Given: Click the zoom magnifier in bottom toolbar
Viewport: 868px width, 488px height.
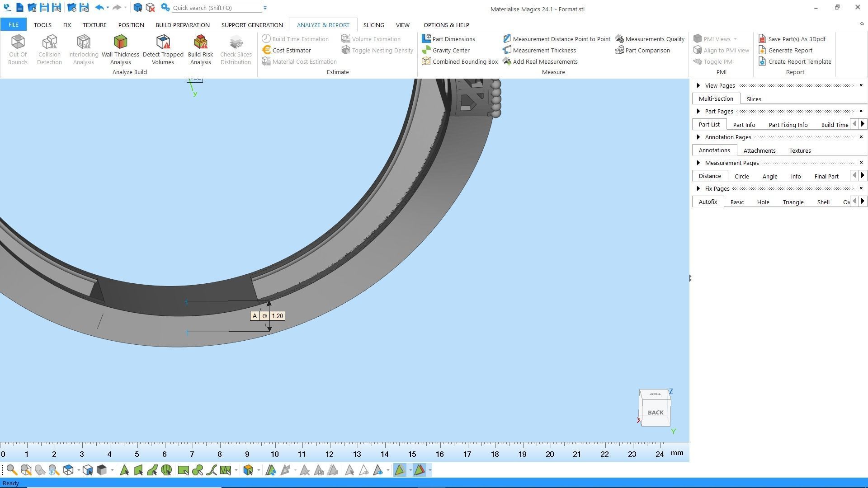Looking at the screenshot, I should click(x=12, y=470).
